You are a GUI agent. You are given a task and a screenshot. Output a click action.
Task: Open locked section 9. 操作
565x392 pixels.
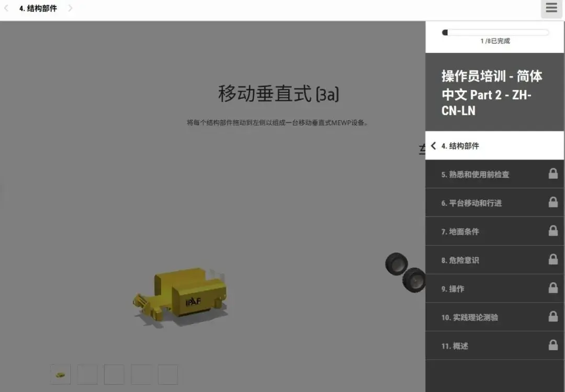494,289
